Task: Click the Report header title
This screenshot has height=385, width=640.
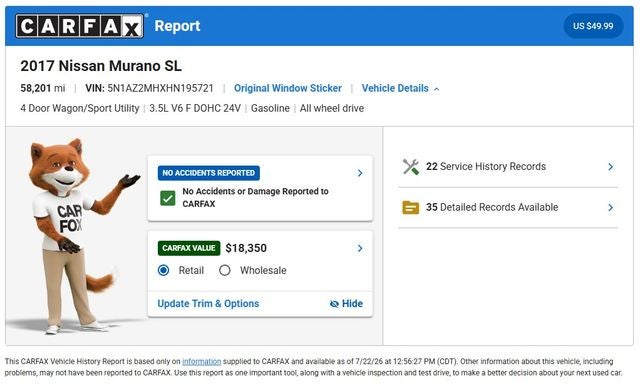Action: point(178,26)
